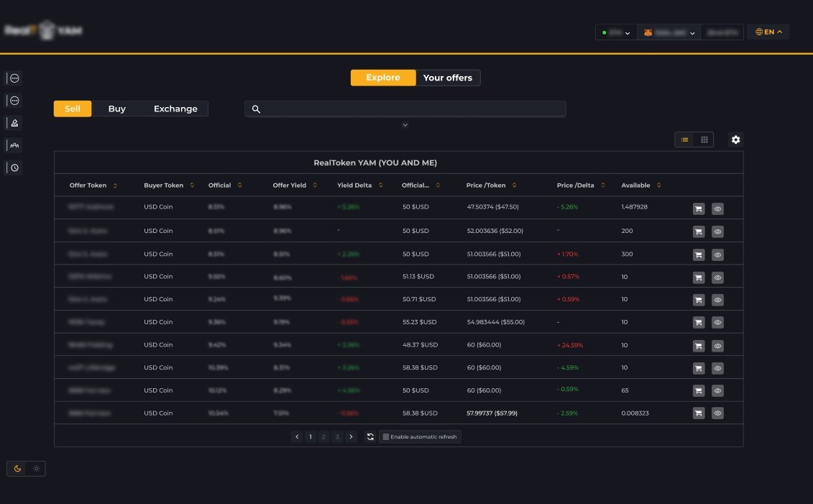813x504 pixels.
Task: Go to page 2
Action: click(324, 436)
